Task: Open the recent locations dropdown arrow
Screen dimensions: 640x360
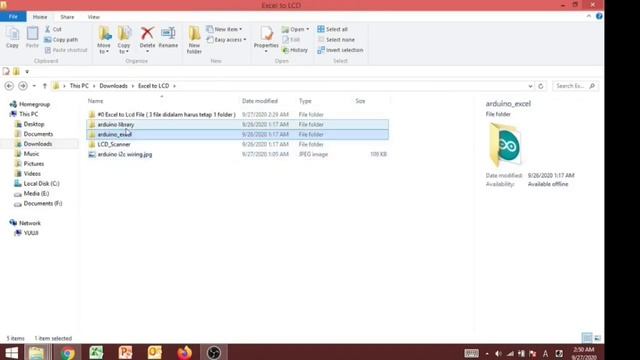Action: (x=34, y=86)
